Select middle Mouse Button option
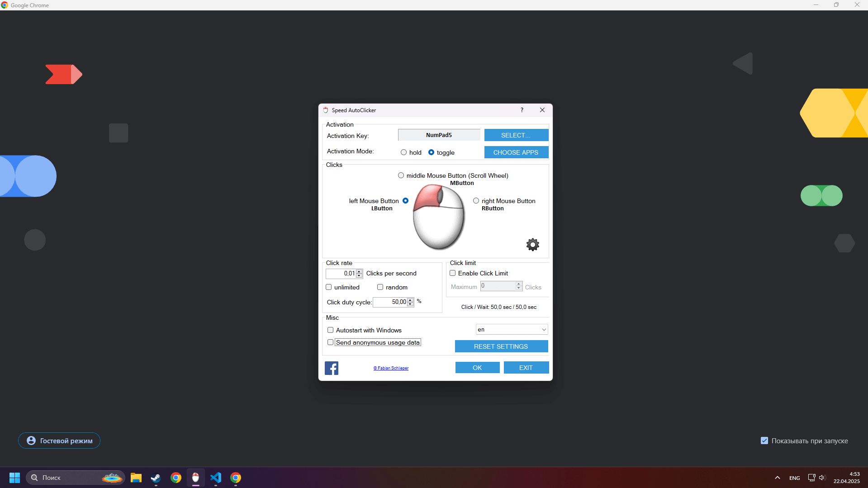868x488 pixels. 401,175
